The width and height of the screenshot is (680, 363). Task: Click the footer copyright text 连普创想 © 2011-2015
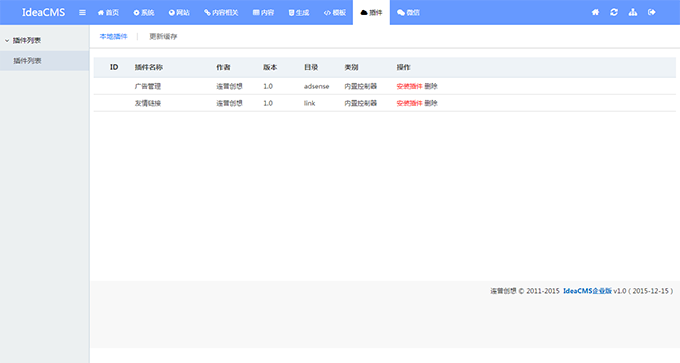tap(525, 291)
